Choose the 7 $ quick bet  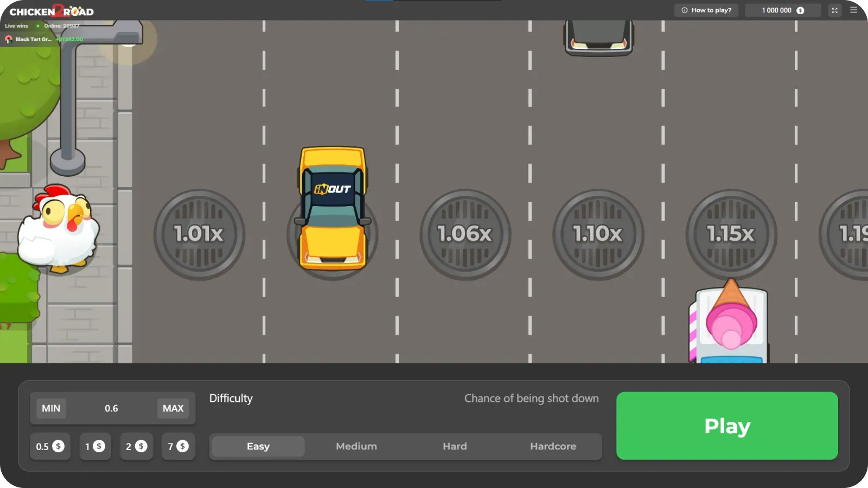(178, 446)
